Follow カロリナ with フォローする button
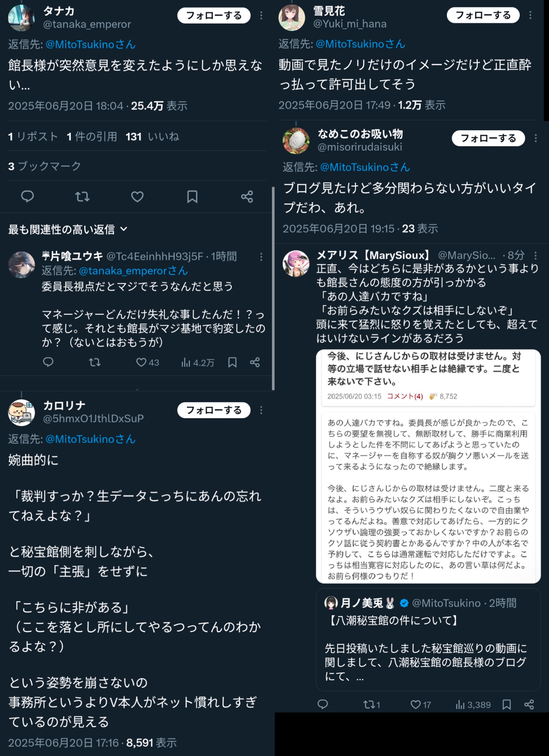 click(x=214, y=410)
